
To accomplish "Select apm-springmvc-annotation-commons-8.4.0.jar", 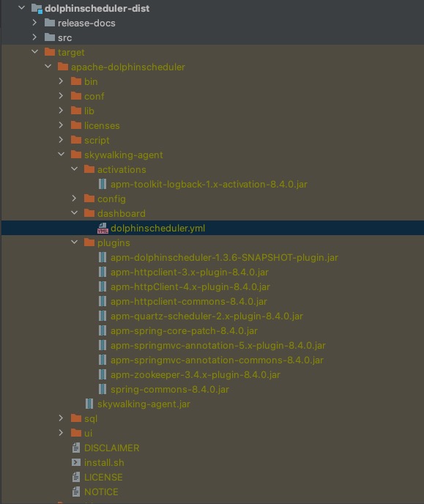I will [x=217, y=360].
